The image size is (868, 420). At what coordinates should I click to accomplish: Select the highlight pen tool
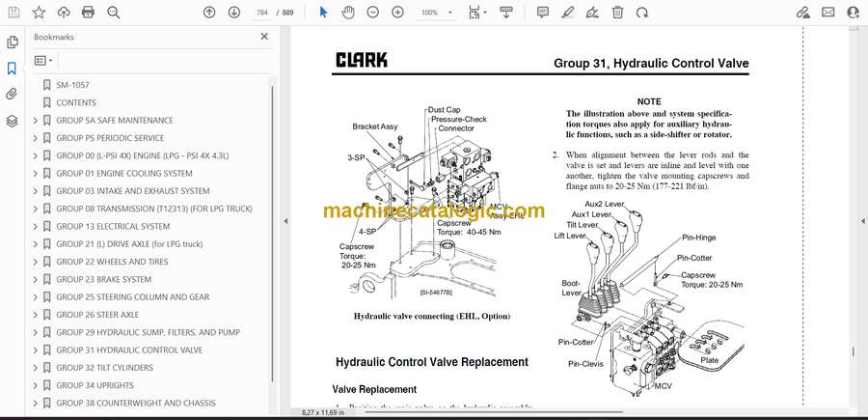[567, 13]
